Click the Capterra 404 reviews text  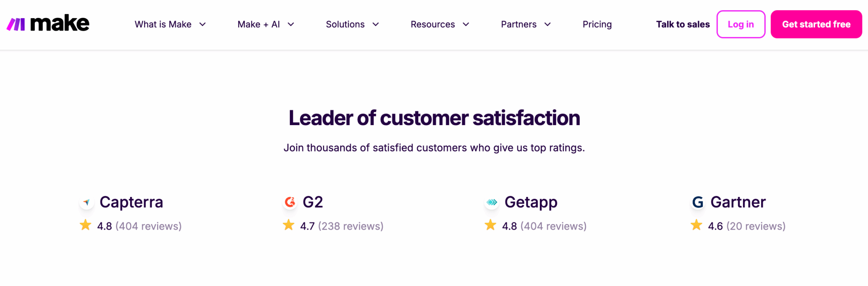[x=148, y=226]
